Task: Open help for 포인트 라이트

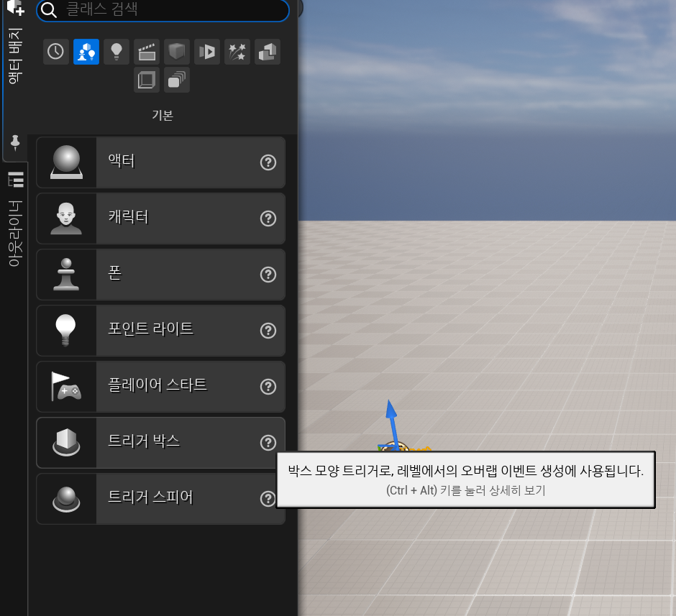Action: [268, 331]
